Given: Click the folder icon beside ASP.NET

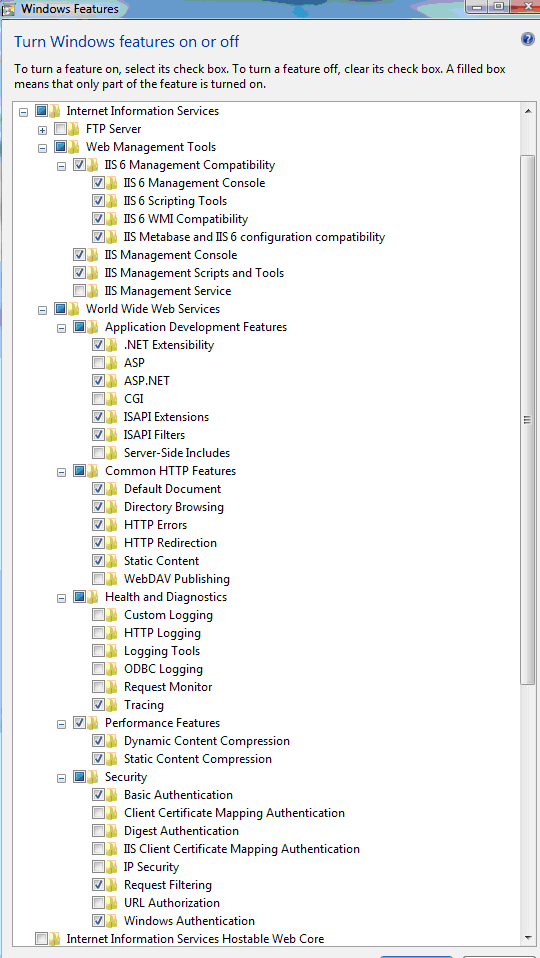Looking at the screenshot, I should click(112, 381).
